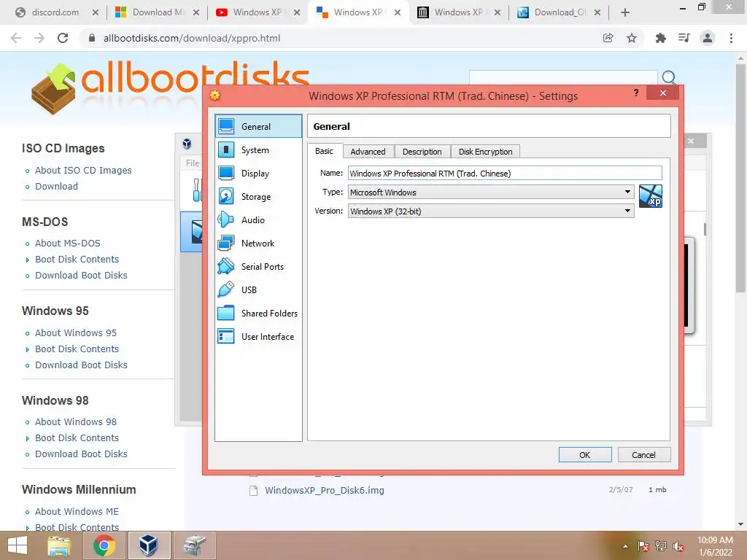The height and width of the screenshot is (560, 747).
Task: Switch to the Description tab
Action: pos(422,152)
